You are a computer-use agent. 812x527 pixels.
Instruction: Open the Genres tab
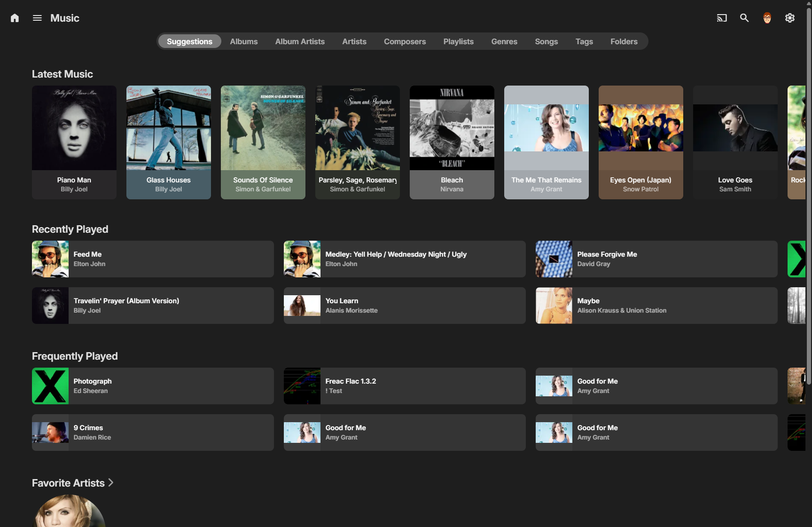point(504,41)
